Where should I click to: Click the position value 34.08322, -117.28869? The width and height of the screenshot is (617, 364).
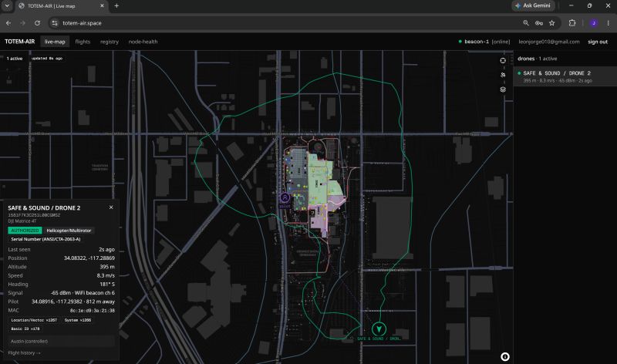pos(89,258)
